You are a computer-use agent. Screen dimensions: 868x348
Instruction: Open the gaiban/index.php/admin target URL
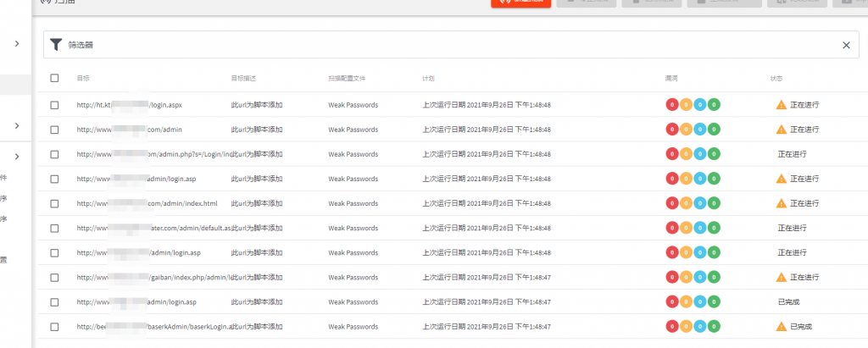click(x=153, y=277)
